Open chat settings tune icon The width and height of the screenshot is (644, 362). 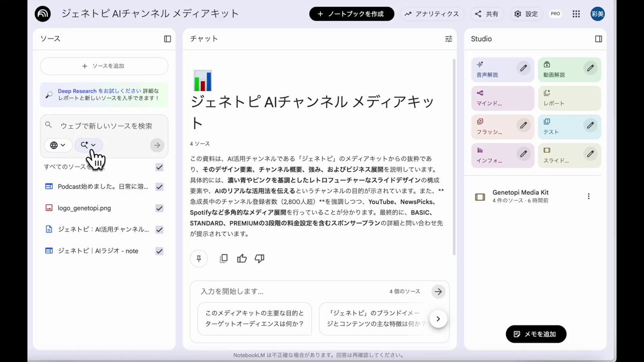click(449, 39)
